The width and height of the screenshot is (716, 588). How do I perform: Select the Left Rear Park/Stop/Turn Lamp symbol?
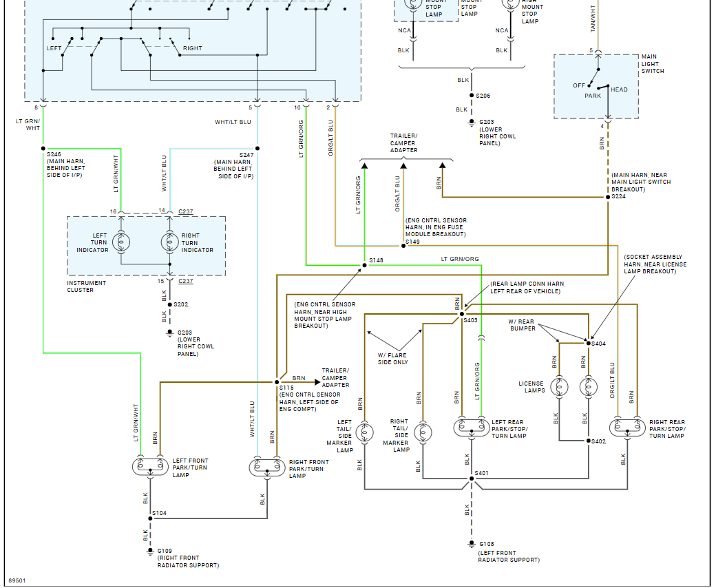tap(472, 428)
